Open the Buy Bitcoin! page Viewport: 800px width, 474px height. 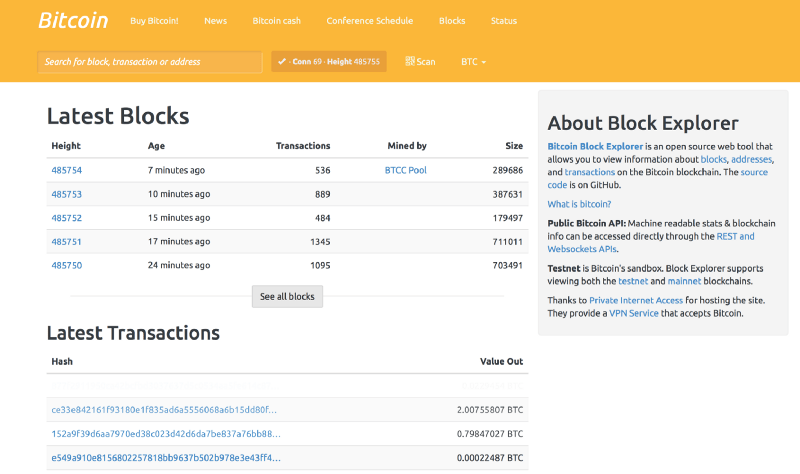point(154,21)
